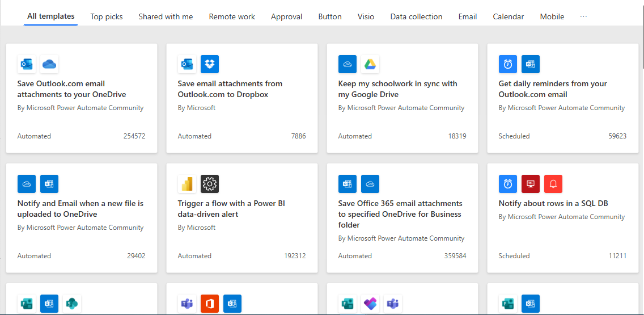
Task: Click the Google Drive icon
Action: click(370, 64)
